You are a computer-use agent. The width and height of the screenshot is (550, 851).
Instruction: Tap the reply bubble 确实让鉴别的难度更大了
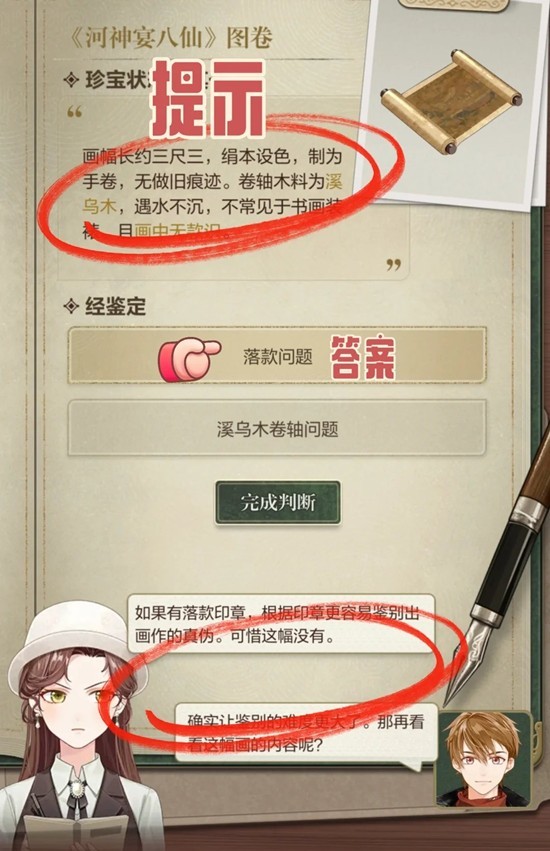click(306, 733)
